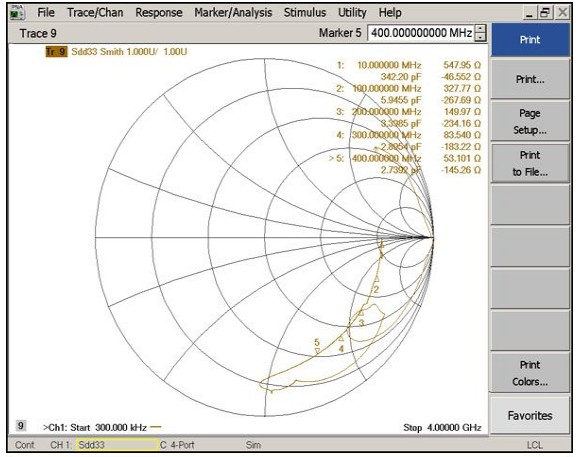587x457 pixels.
Task: Open the Print... dialog softkey
Action: (x=530, y=79)
